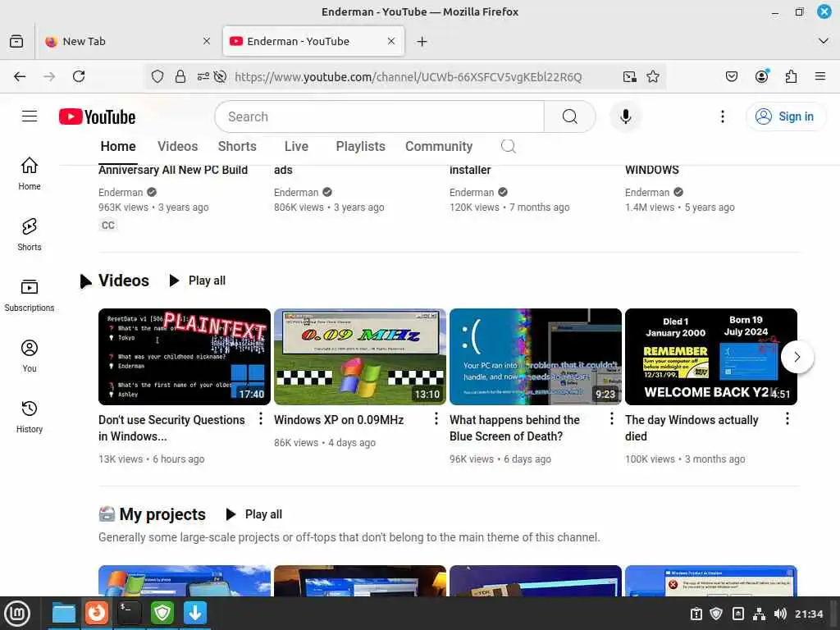Open Firefox extensions puzzle icon

click(x=791, y=76)
